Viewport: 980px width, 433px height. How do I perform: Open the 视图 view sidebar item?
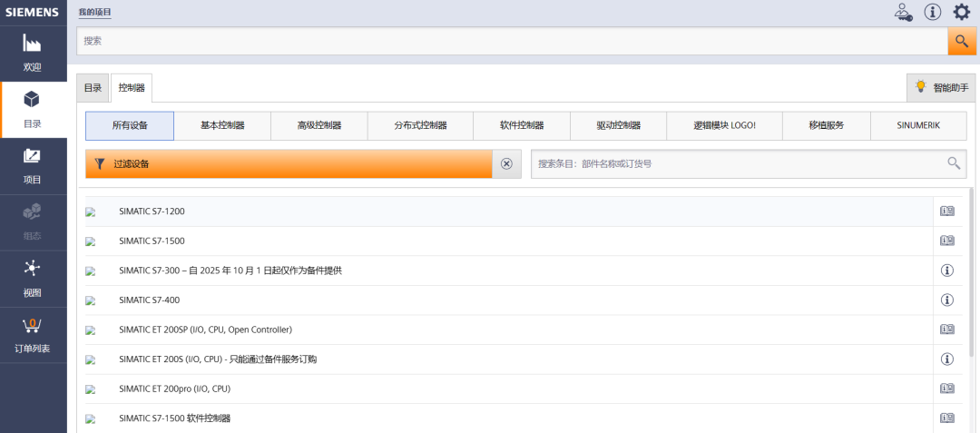[x=33, y=279]
